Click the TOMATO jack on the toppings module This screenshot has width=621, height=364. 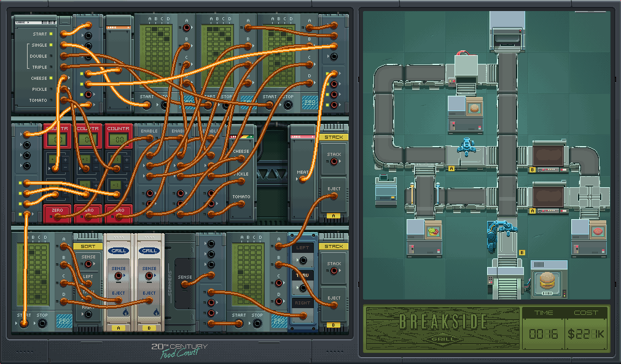point(241,204)
